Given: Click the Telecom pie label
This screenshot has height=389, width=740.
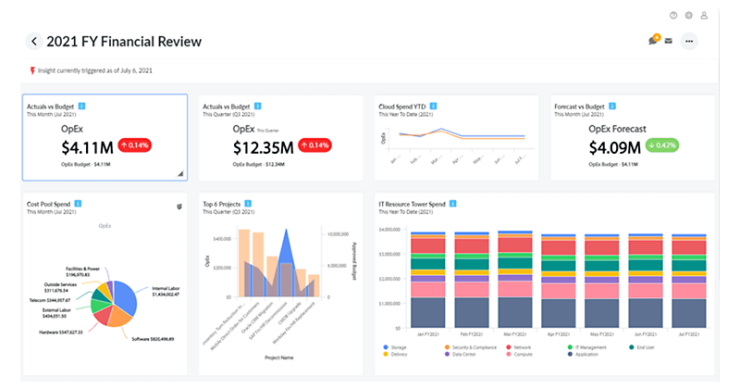Looking at the screenshot, I should click(50, 300).
